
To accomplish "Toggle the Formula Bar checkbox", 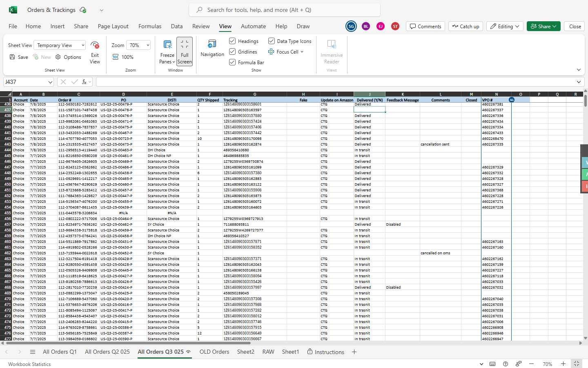I will click(232, 62).
